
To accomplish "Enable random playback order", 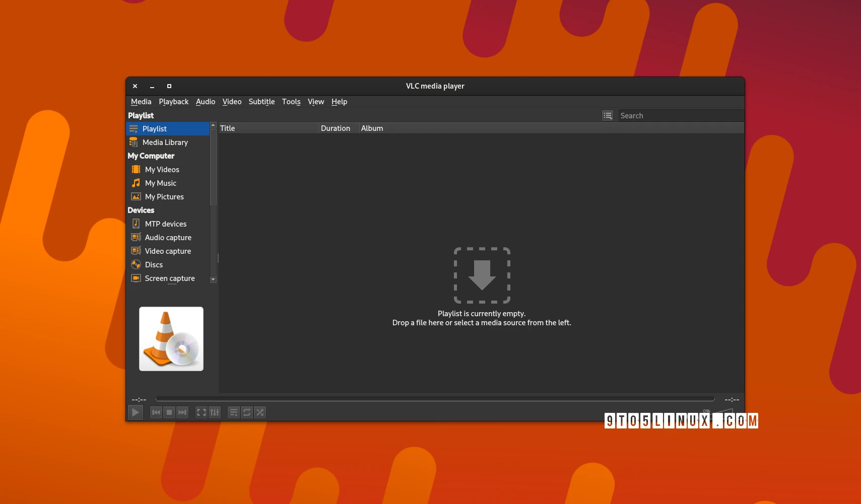I will 260,412.
